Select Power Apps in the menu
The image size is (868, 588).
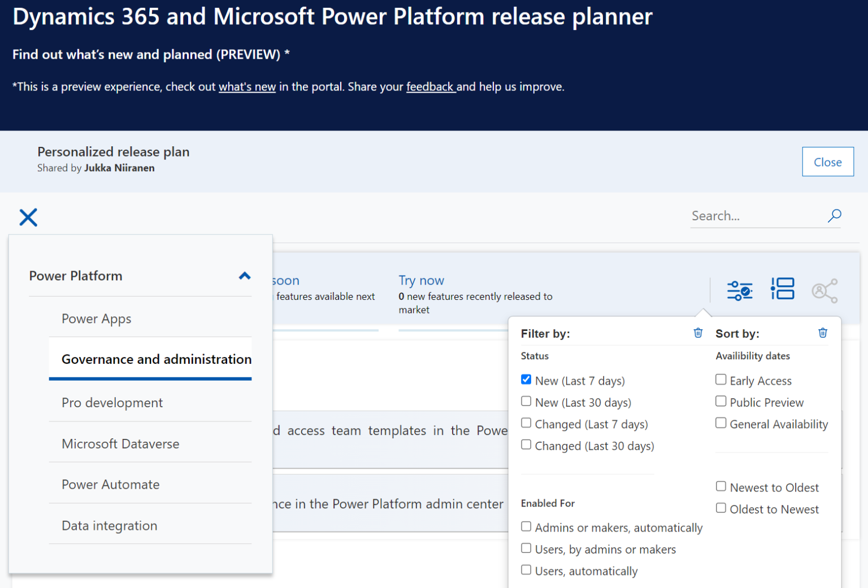pyautogui.click(x=150, y=319)
